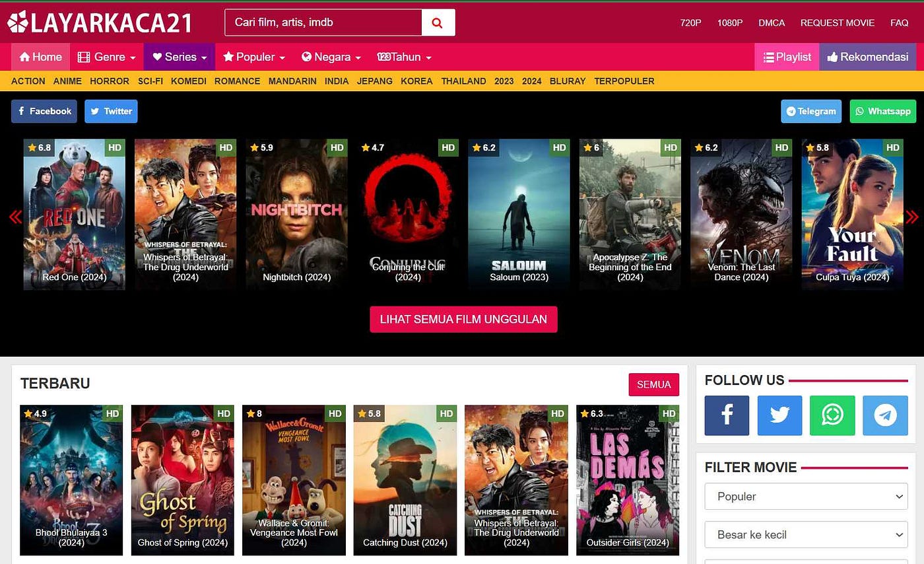924x564 pixels.
Task: Expand the Series menu
Action: pos(180,57)
